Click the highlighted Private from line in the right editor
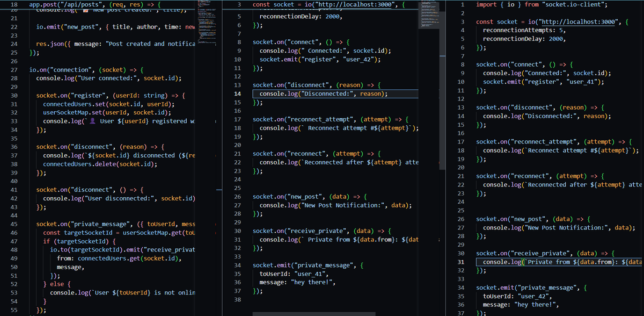 click(x=559, y=262)
